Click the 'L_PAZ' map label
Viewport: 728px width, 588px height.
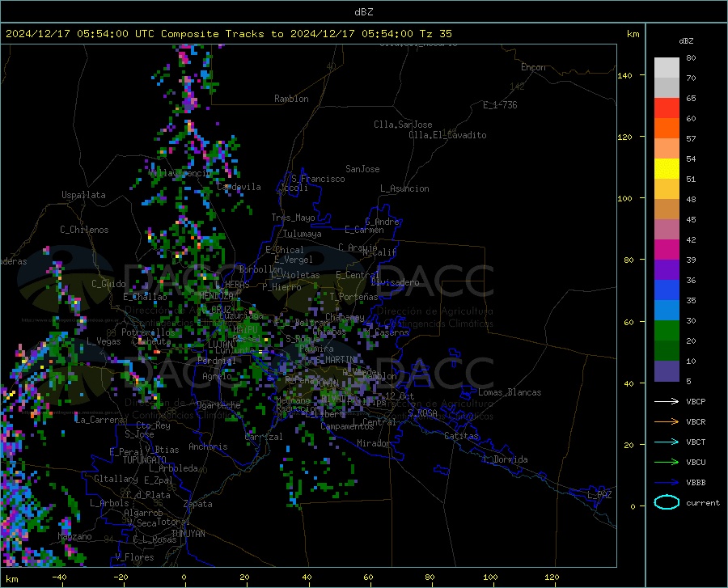(x=599, y=495)
